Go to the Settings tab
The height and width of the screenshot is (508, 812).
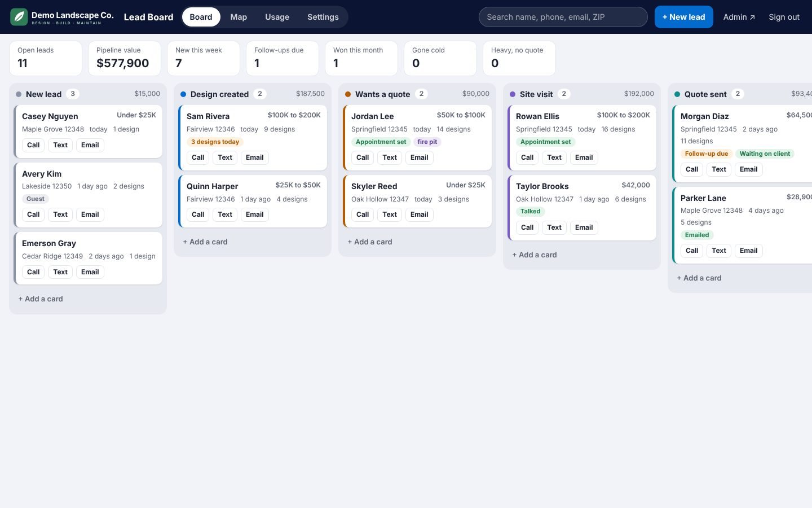323,17
